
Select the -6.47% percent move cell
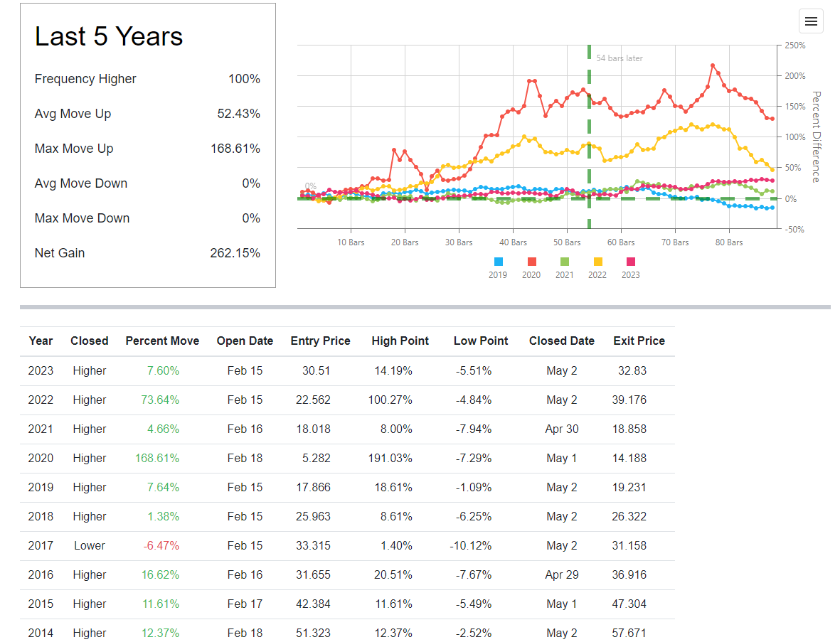161,545
